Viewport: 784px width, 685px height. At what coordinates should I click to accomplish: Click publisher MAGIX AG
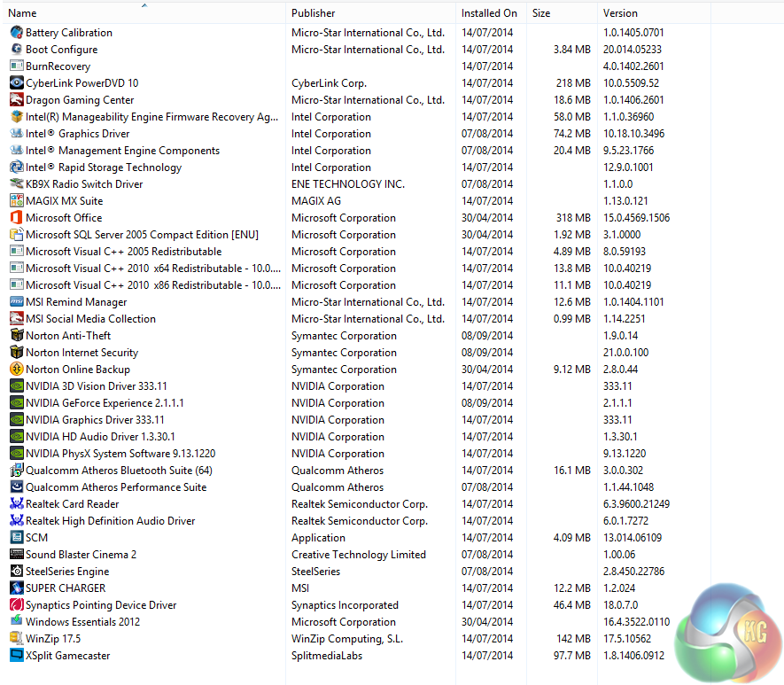pos(316,201)
